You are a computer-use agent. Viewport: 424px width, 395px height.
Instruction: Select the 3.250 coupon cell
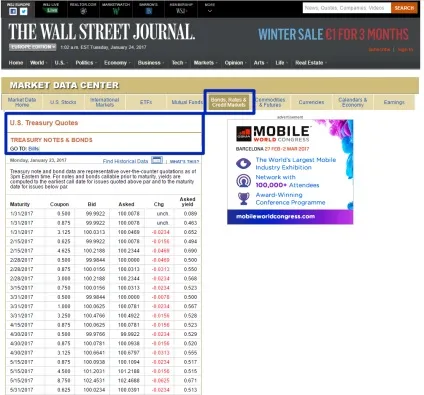(x=64, y=315)
